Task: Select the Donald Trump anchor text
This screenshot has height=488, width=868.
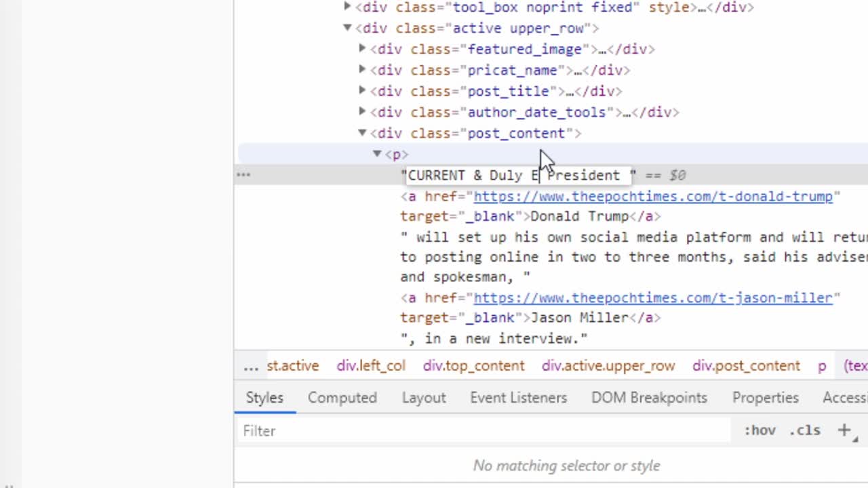Action: tap(580, 216)
